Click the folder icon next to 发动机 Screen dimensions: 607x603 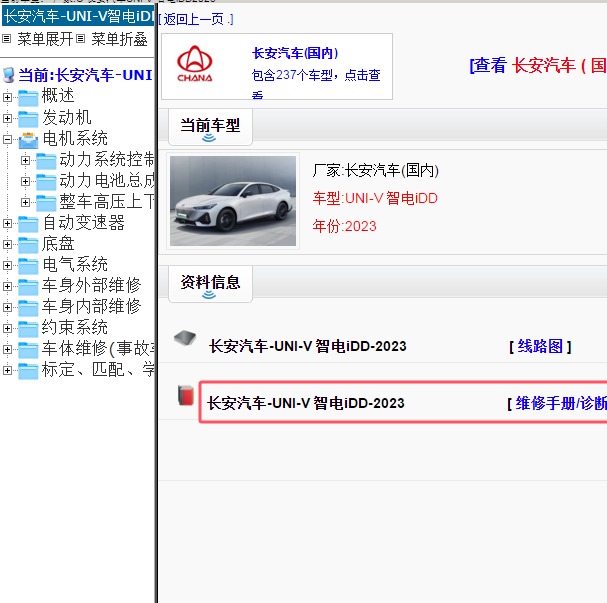click(28, 118)
